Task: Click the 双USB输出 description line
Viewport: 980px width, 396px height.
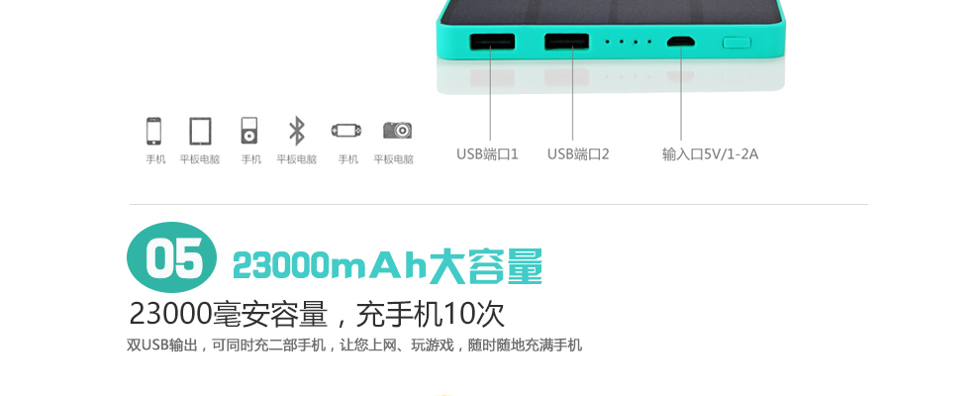Action: pyautogui.click(x=354, y=345)
